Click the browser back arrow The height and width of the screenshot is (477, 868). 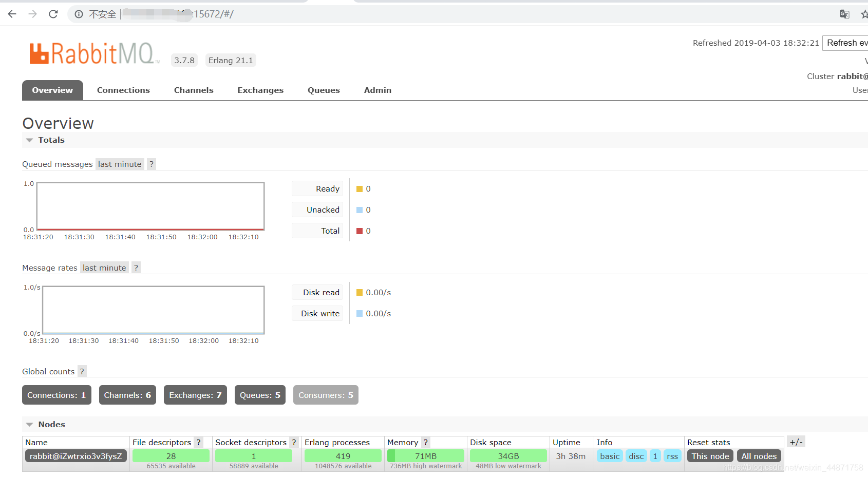(x=12, y=14)
